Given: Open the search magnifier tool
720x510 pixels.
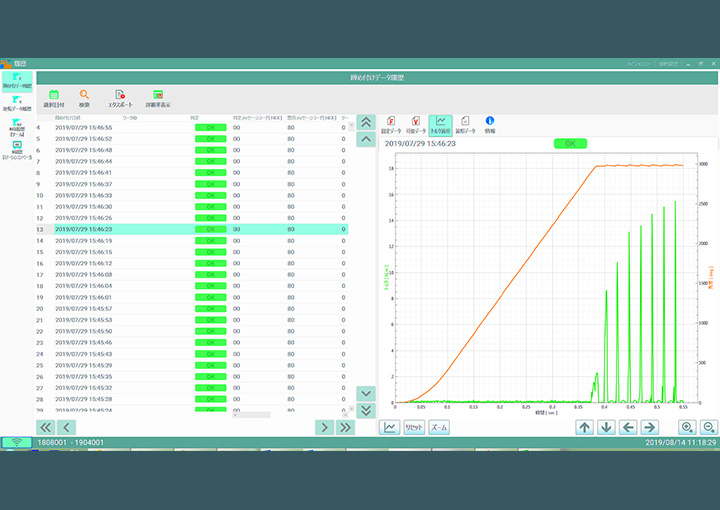Looking at the screenshot, I should click(85, 96).
